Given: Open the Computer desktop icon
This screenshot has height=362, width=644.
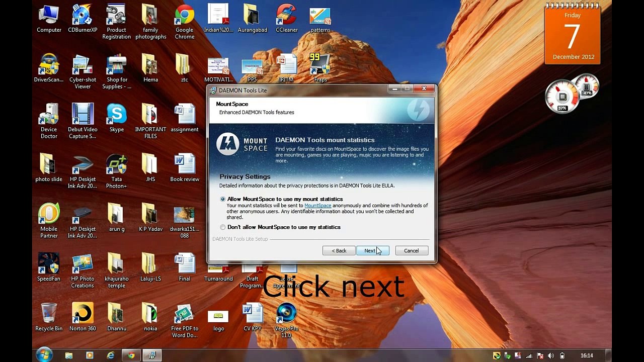Looking at the screenshot, I should [x=49, y=19].
